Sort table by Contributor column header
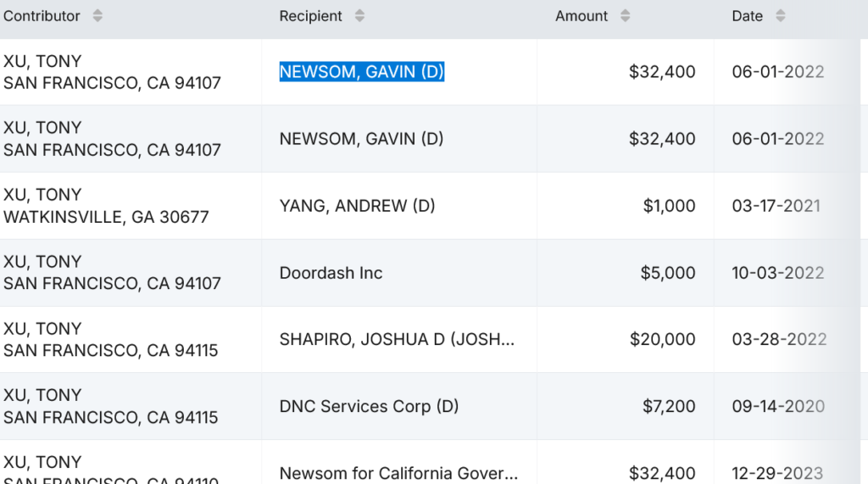 tap(42, 16)
